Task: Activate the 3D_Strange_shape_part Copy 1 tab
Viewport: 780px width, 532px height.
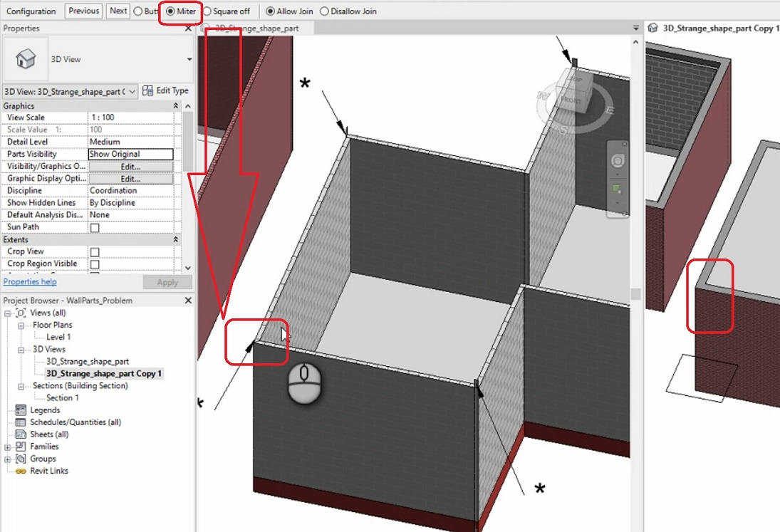Action: pyautogui.click(x=714, y=26)
